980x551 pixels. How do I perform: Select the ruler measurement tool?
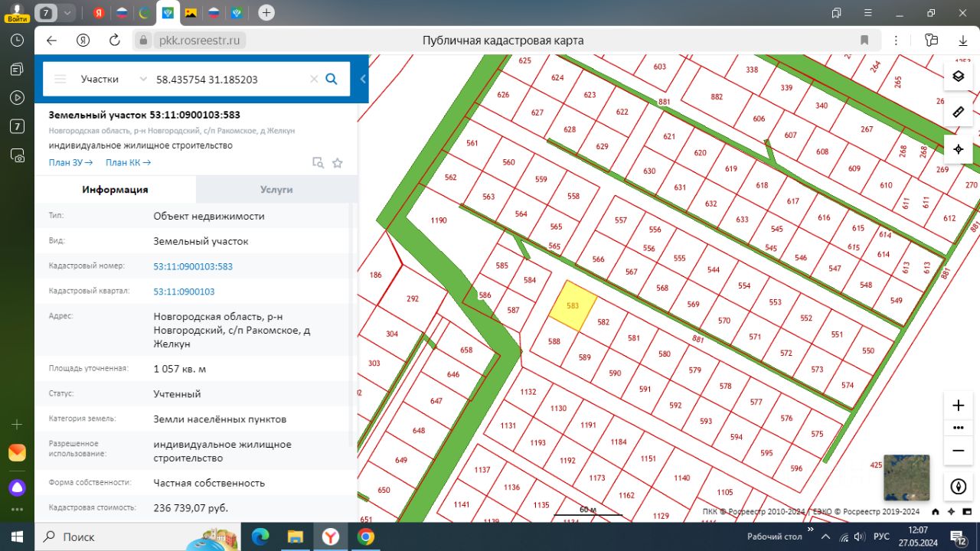(958, 112)
